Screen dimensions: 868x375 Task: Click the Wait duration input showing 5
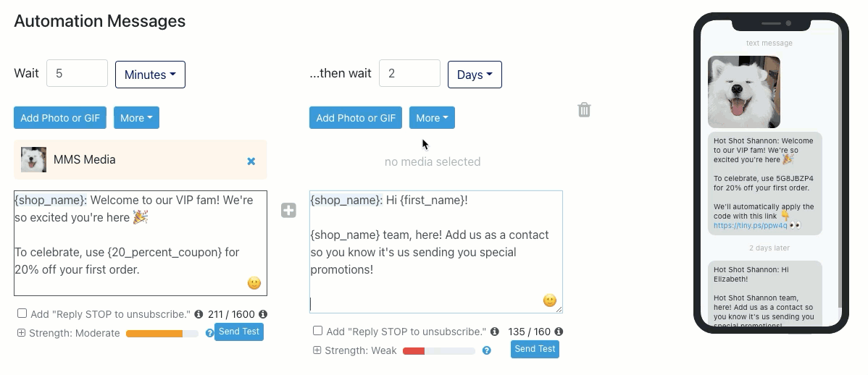(x=77, y=73)
